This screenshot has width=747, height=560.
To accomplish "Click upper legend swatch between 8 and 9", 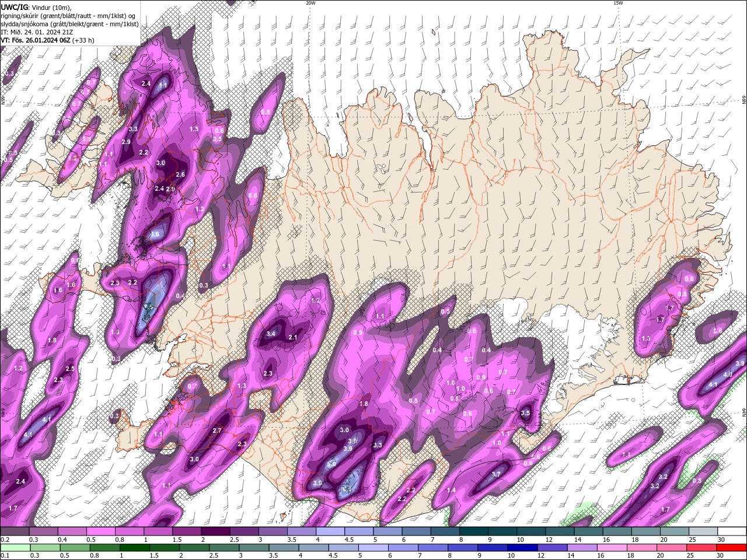I will tap(474, 531).
